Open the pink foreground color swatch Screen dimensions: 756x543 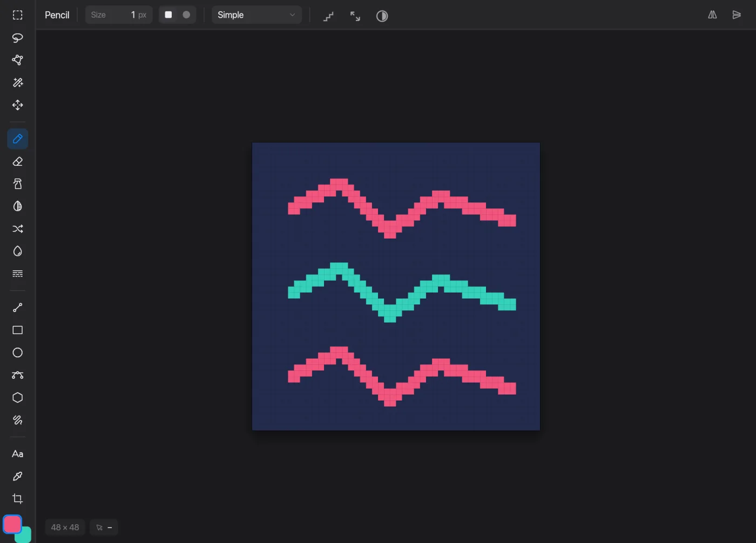(x=12, y=524)
